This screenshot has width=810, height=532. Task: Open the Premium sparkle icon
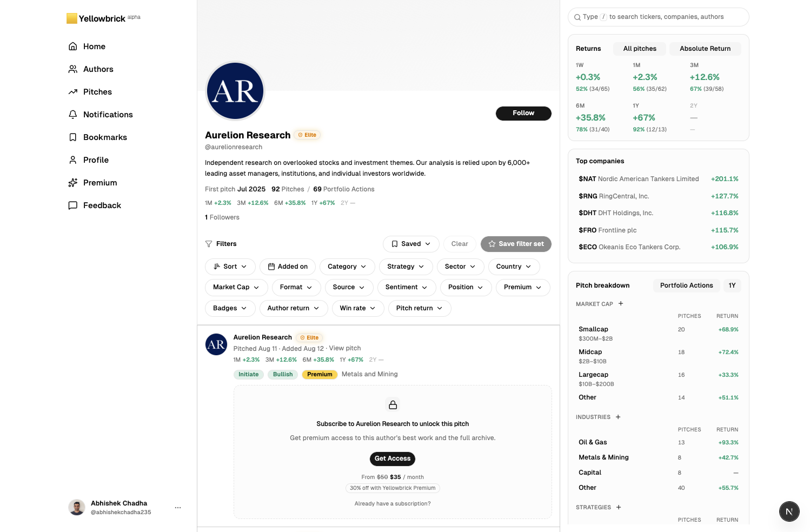(x=73, y=183)
